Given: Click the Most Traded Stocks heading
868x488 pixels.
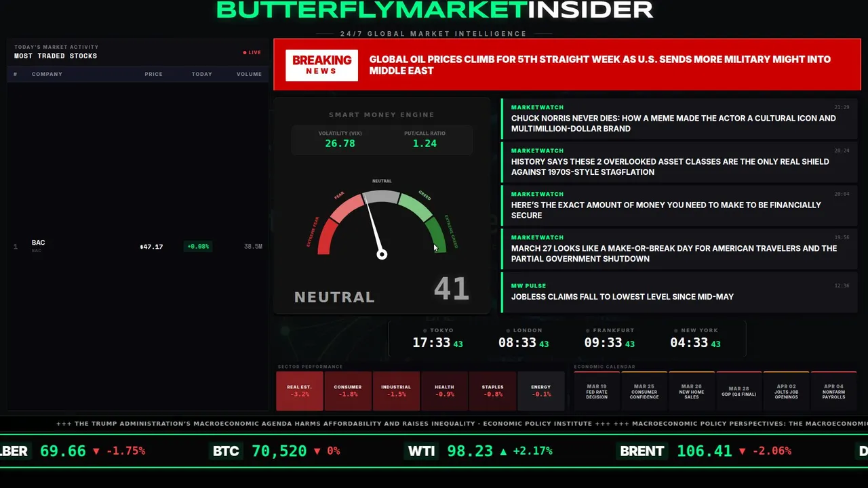Looking at the screenshot, I should (56, 56).
